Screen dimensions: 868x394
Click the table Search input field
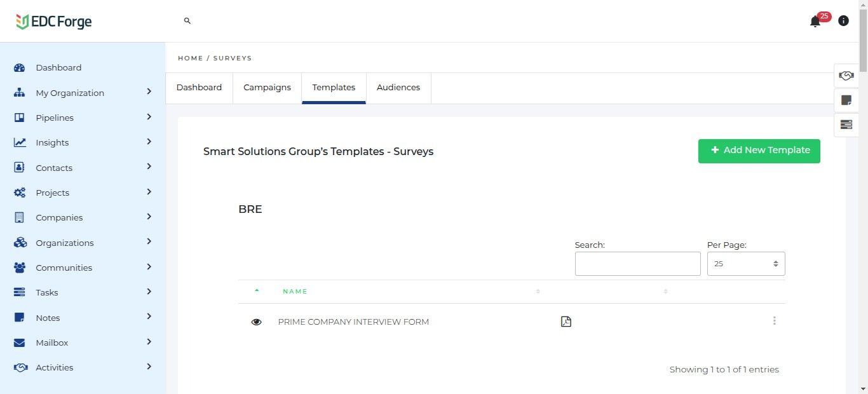click(637, 264)
